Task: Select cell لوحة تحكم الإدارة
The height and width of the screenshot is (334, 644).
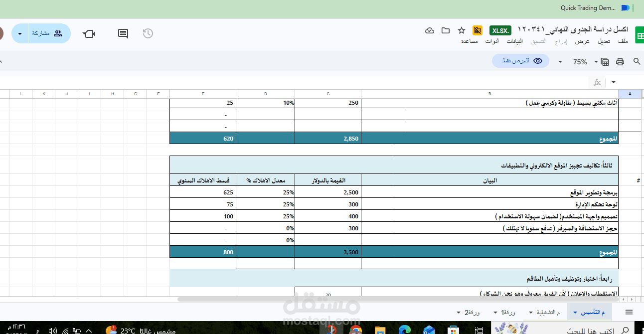Action: tap(489, 204)
